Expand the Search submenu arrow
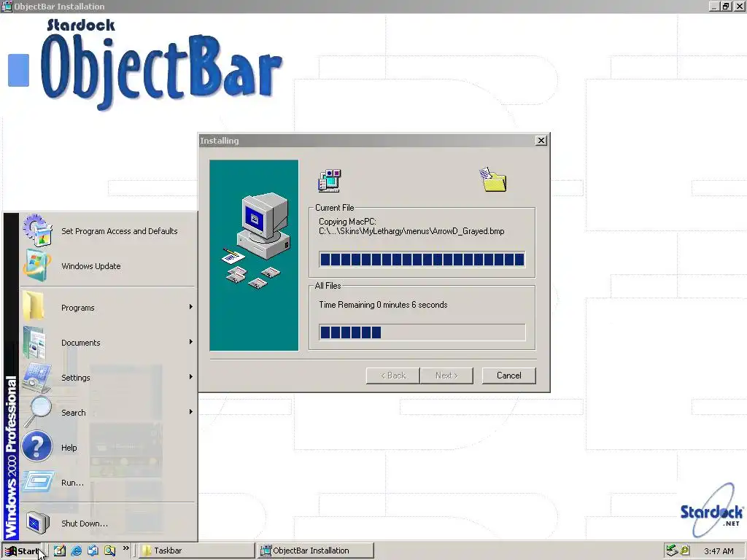The height and width of the screenshot is (560, 747). [x=190, y=411]
